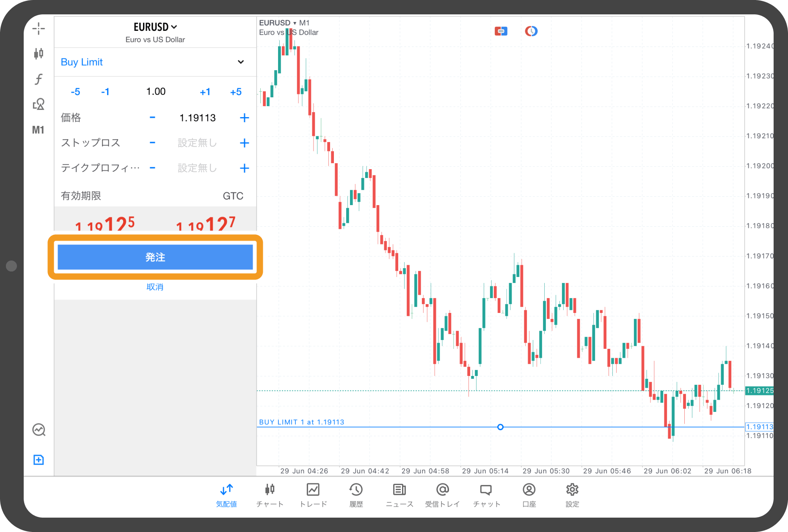
Task: Click the 1.00 volume input field
Action: (x=156, y=92)
